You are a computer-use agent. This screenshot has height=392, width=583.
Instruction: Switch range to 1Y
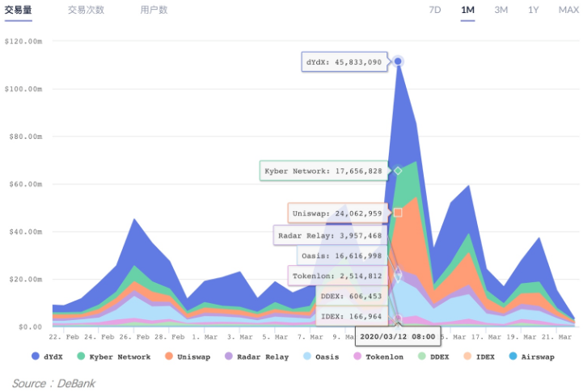coord(533,10)
